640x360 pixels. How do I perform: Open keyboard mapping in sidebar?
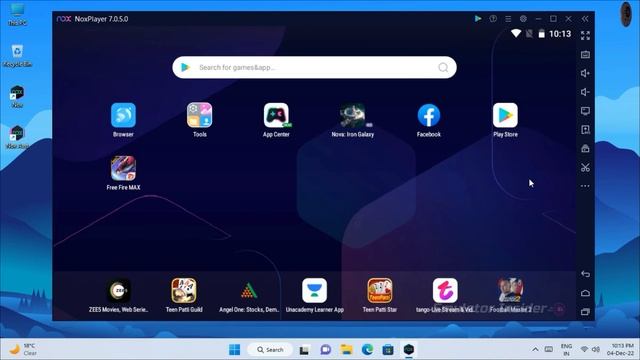pyautogui.click(x=585, y=54)
